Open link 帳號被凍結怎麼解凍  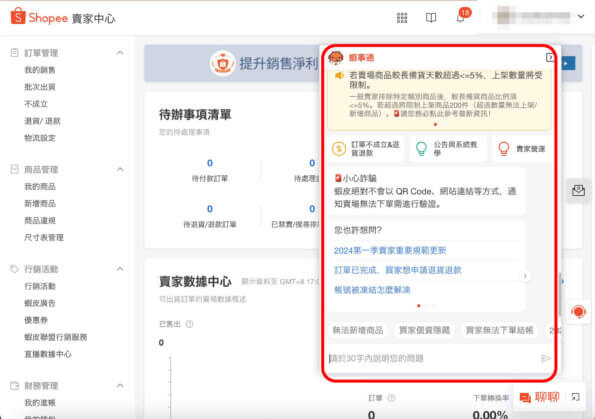click(372, 290)
